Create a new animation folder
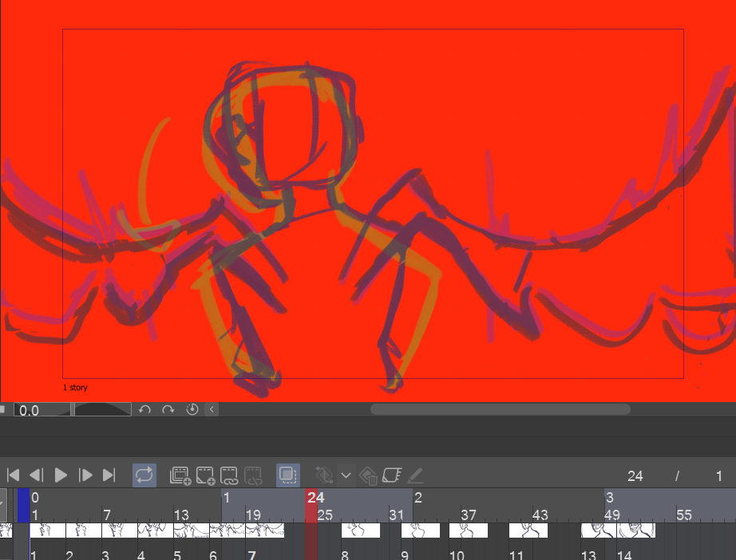The image size is (736, 560). (180, 475)
